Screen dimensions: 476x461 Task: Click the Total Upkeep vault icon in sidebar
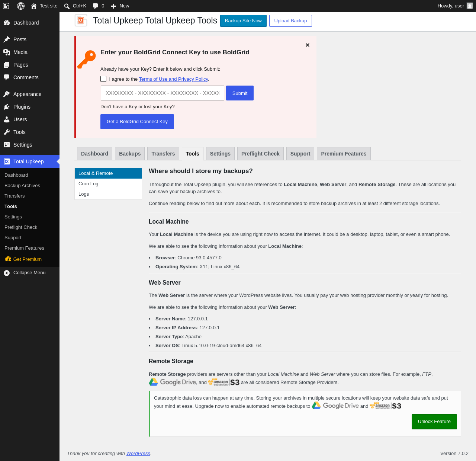7,161
